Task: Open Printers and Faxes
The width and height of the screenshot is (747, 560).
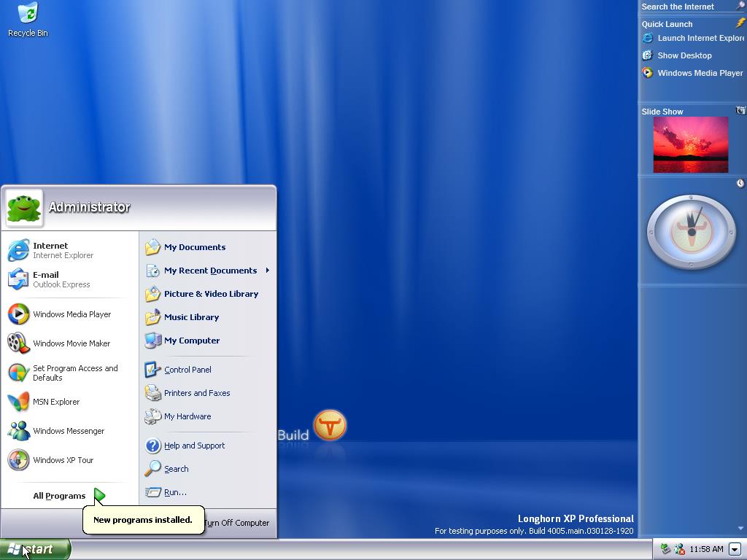Action: tap(187, 393)
